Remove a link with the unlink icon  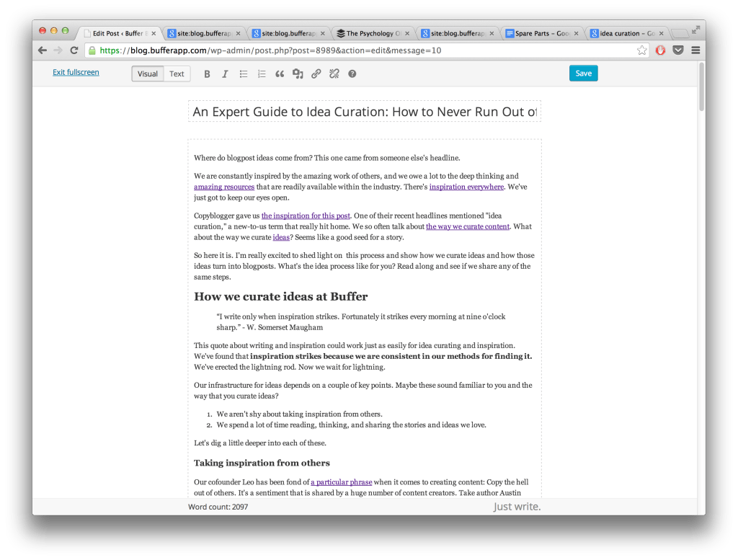coord(334,73)
